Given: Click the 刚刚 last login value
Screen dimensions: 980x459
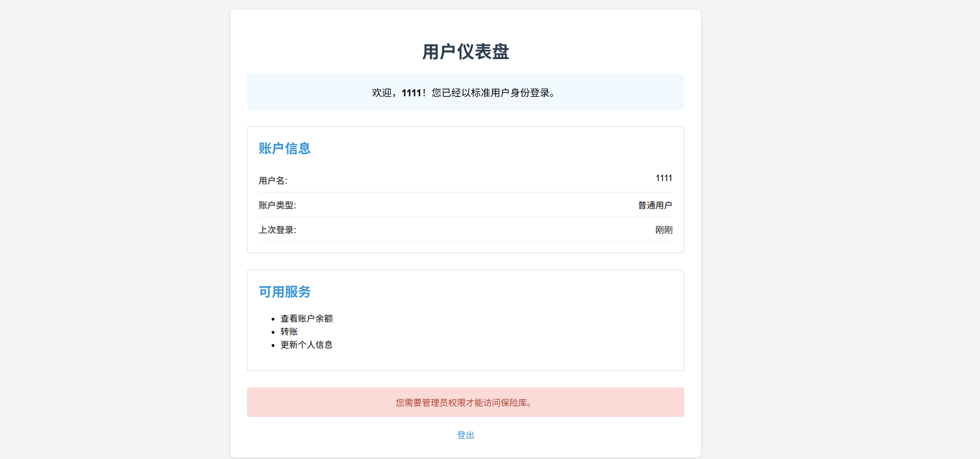Looking at the screenshot, I should pyautogui.click(x=664, y=230).
